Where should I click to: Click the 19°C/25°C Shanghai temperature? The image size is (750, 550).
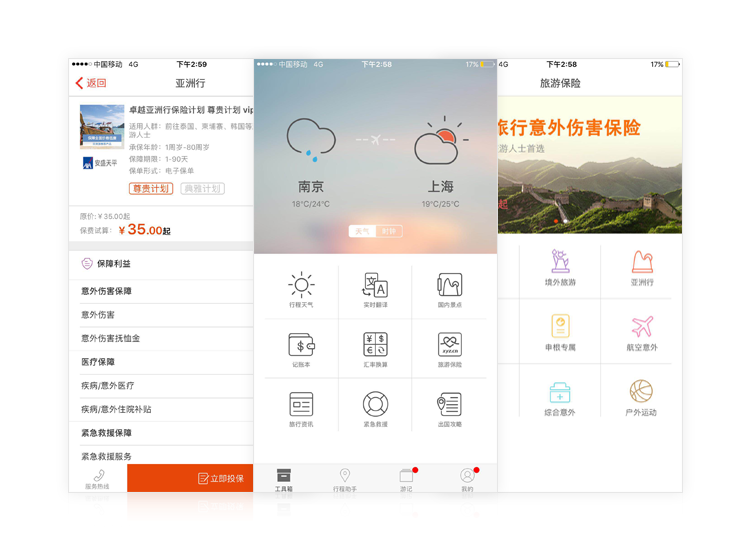pos(441,204)
